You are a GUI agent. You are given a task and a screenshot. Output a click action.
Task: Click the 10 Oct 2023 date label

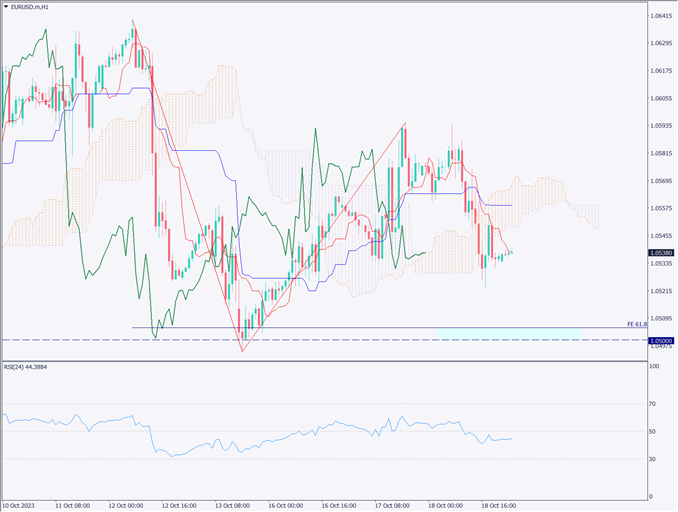21,505
